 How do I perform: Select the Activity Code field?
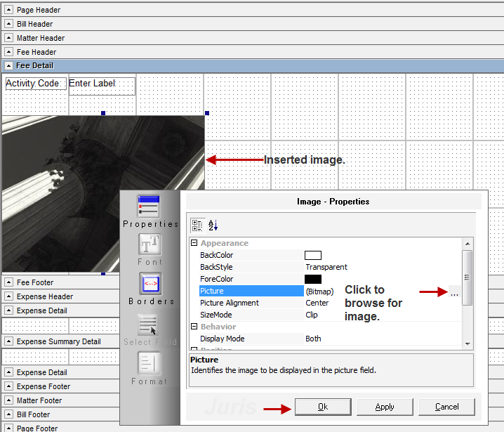(35, 84)
